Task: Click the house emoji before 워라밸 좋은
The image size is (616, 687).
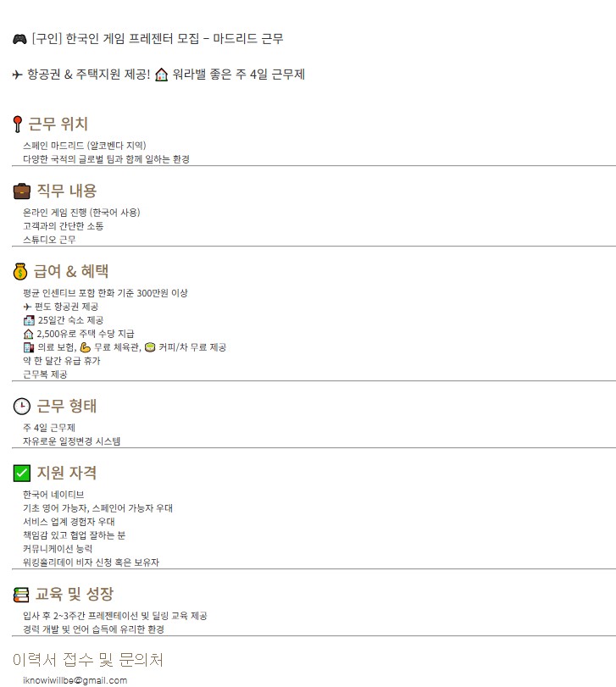Action: point(162,75)
